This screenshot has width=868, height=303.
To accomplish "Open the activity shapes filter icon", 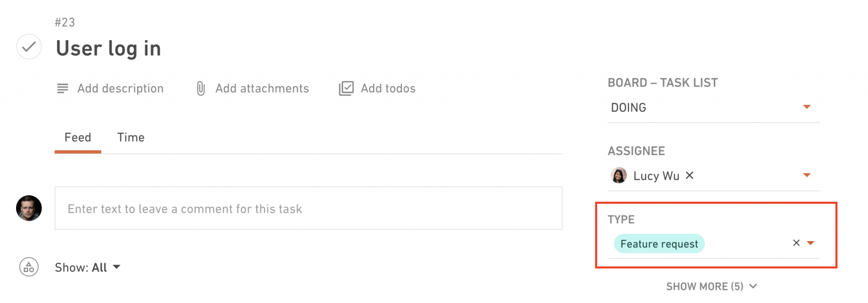I will point(29,267).
